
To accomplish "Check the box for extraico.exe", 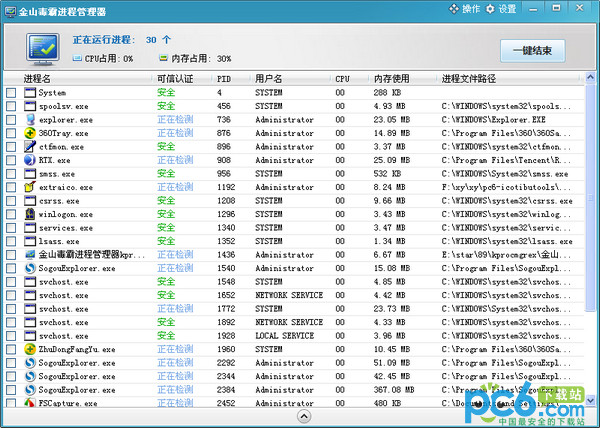I will pos(11,187).
